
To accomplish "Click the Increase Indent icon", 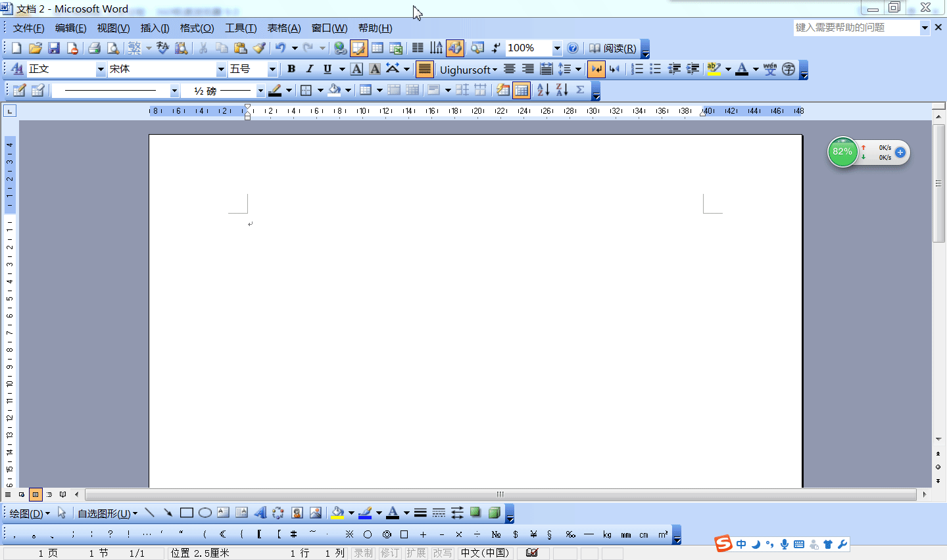I will (x=692, y=69).
